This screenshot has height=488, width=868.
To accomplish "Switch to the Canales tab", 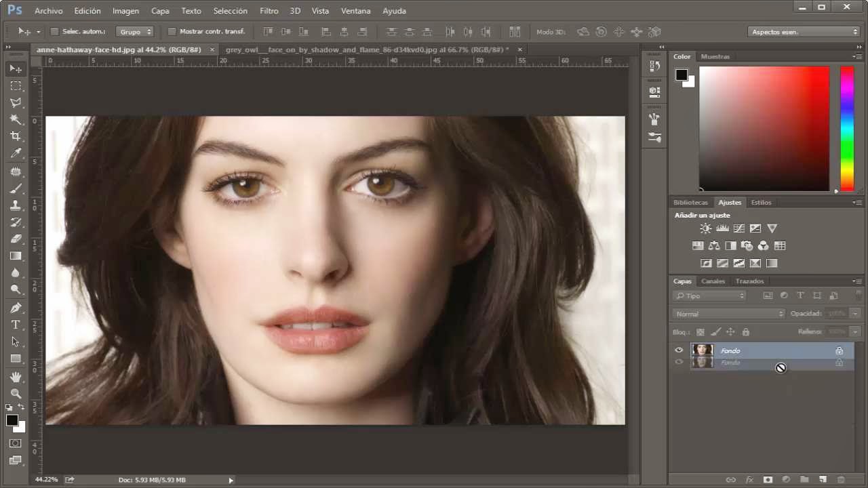I will 713,281.
